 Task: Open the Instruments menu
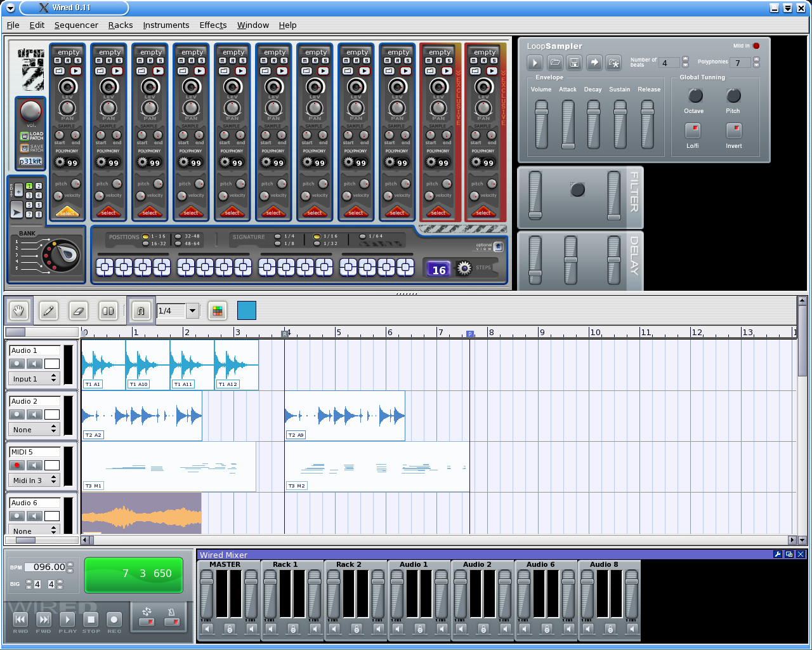[166, 25]
